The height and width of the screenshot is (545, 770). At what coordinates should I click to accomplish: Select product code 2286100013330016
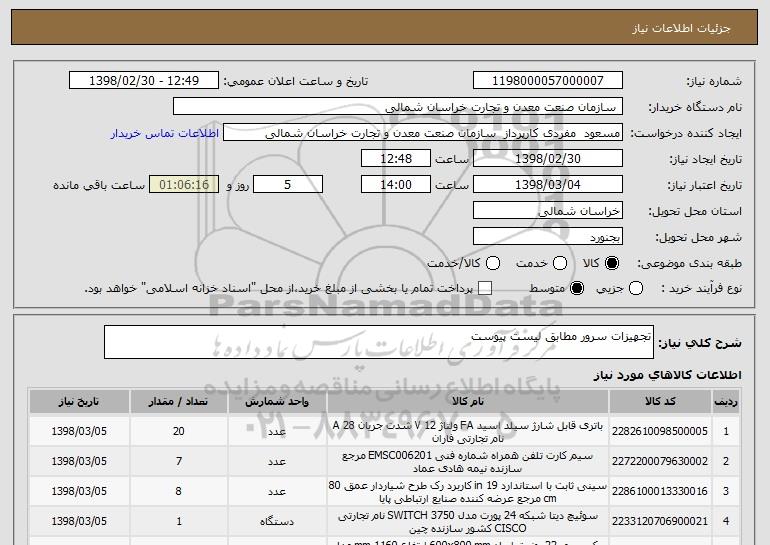click(x=660, y=491)
